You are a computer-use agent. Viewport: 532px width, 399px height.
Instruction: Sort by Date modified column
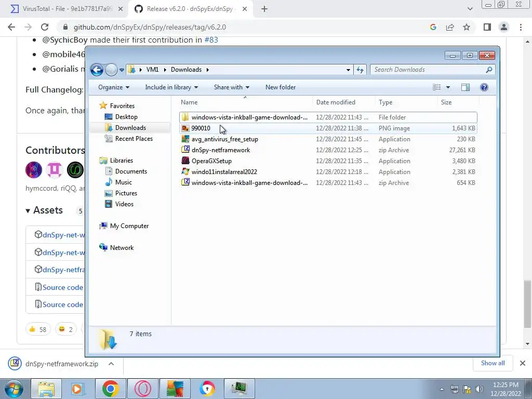click(344, 102)
